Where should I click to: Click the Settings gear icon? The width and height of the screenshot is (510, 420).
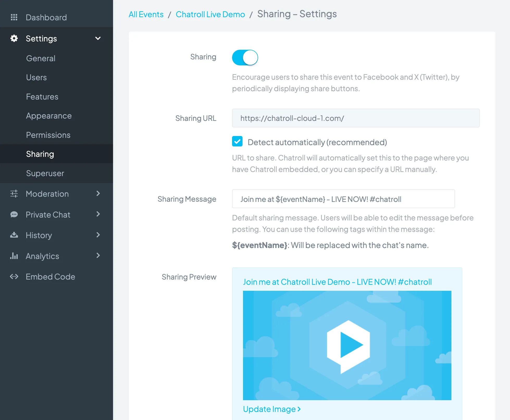coord(14,39)
